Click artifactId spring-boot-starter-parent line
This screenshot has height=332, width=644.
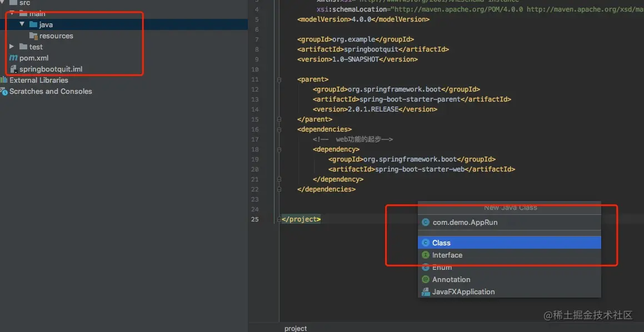[412, 99]
